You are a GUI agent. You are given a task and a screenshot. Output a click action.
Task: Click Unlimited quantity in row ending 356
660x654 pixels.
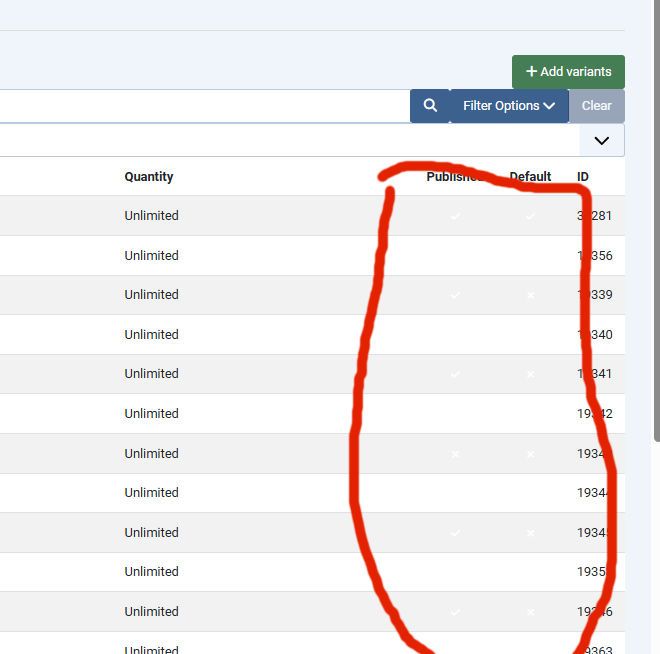151,255
